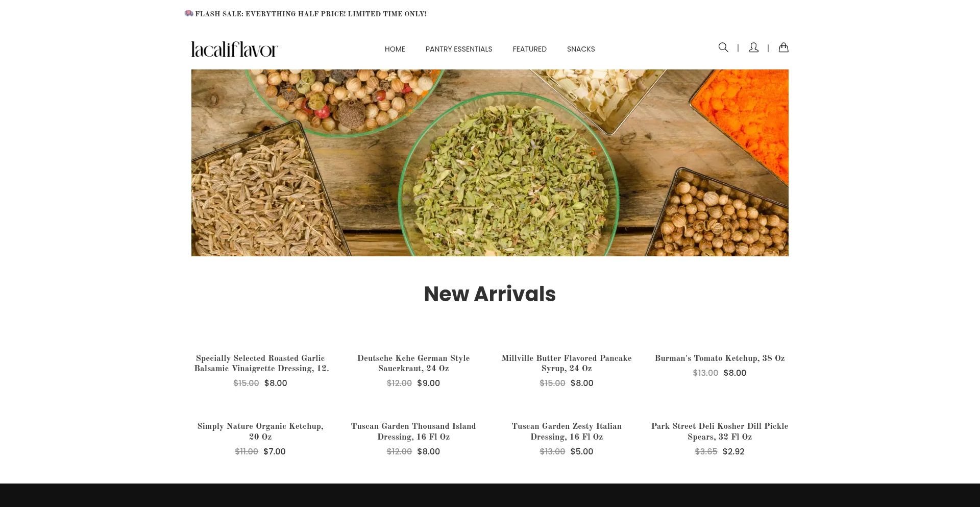
Task: Click the New Arrivals heading
Action: (490, 294)
